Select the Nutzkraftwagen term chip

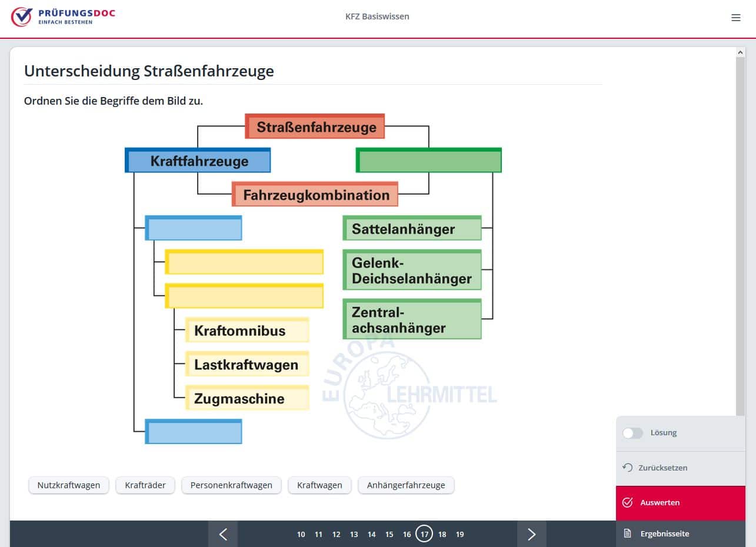(69, 485)
